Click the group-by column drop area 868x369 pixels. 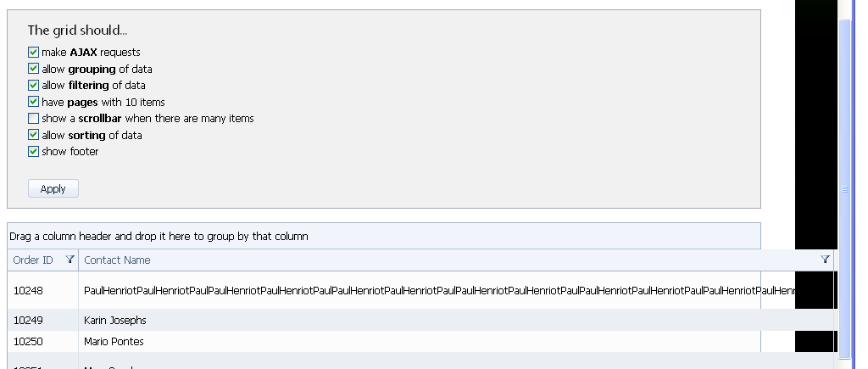(x=384, y=236)
